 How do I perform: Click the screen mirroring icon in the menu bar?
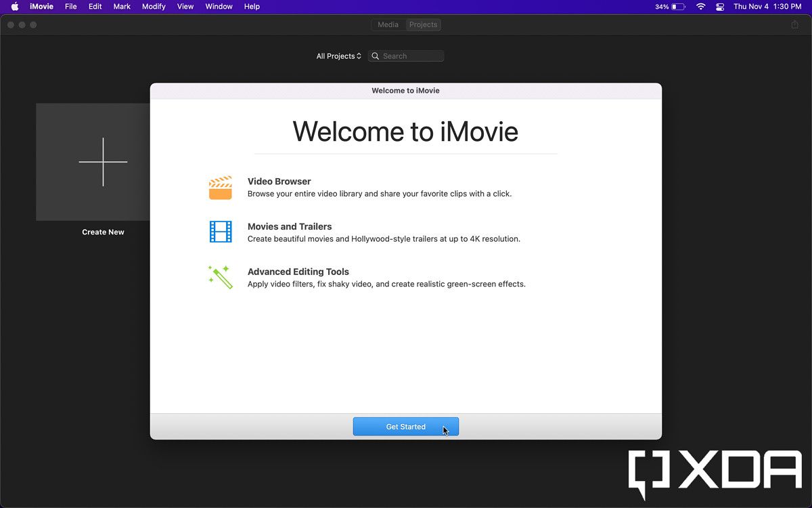click(x=720, y=6)
